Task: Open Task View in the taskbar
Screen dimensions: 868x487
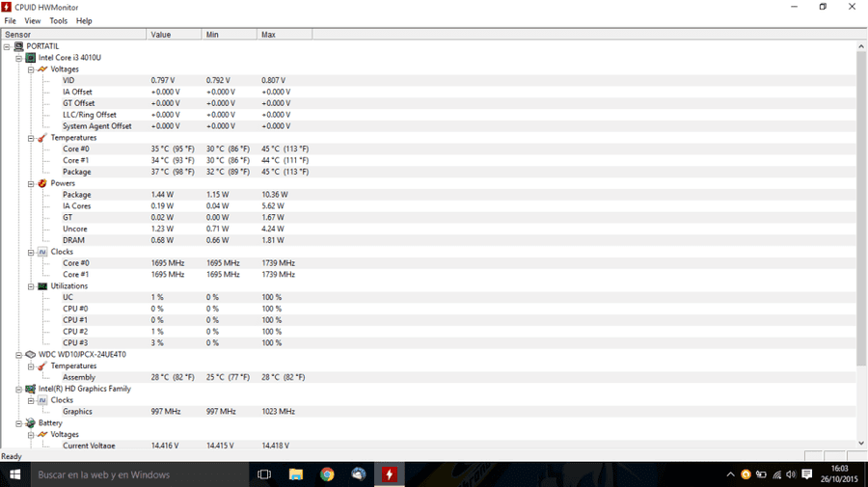Action: coord(264,474)
